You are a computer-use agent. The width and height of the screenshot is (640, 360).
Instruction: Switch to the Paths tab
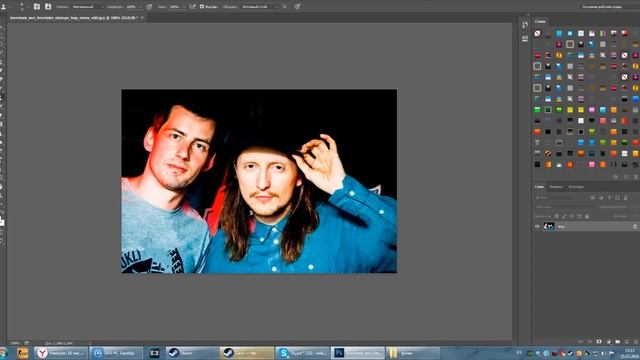(x=576, y=187)
